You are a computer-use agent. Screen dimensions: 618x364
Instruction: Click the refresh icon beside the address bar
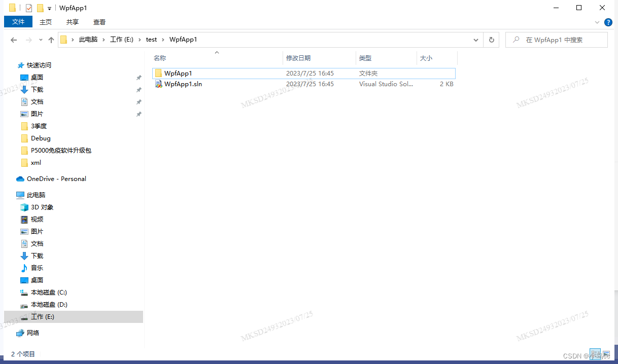[x=491, y=40]
